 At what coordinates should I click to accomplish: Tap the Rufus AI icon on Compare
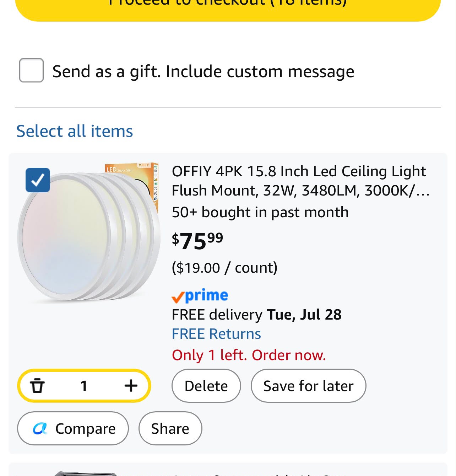(x=40, y=429)
